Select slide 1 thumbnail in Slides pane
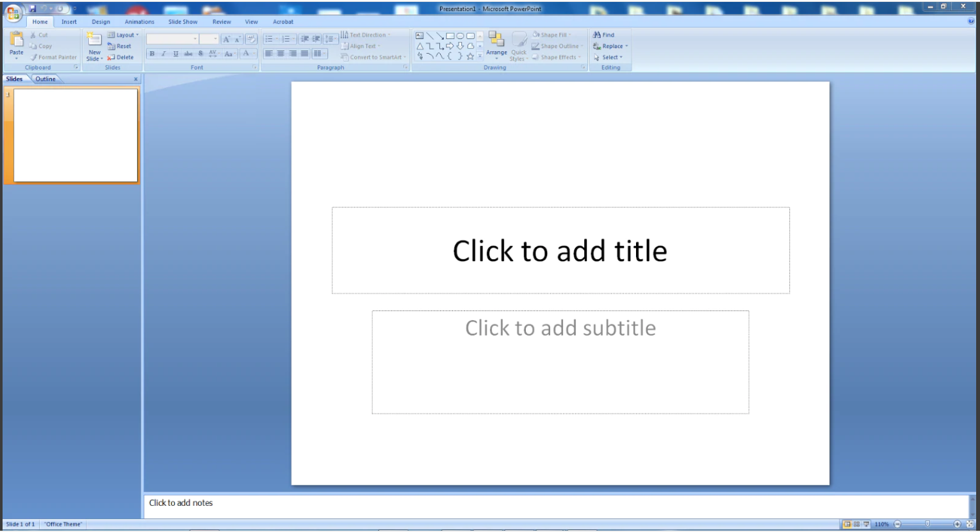 pyautogui.click(x=75, y=135)
